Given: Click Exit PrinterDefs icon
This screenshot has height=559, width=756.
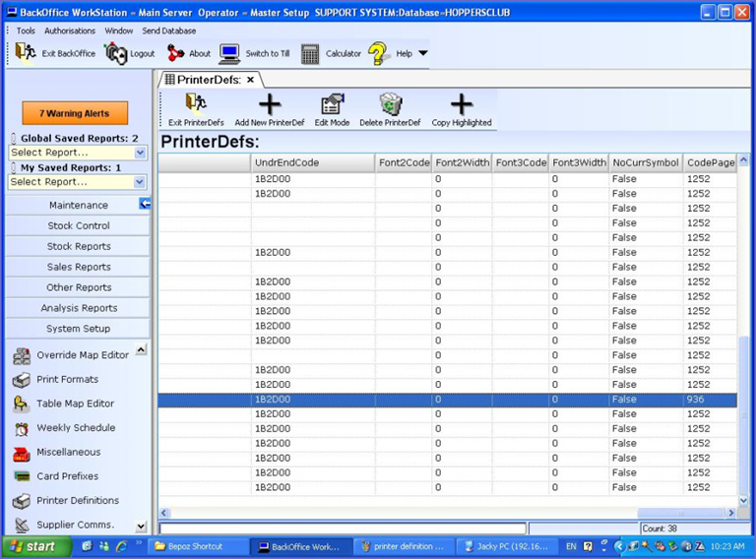Looking at the screenshot, I should (x=195, y=105).
